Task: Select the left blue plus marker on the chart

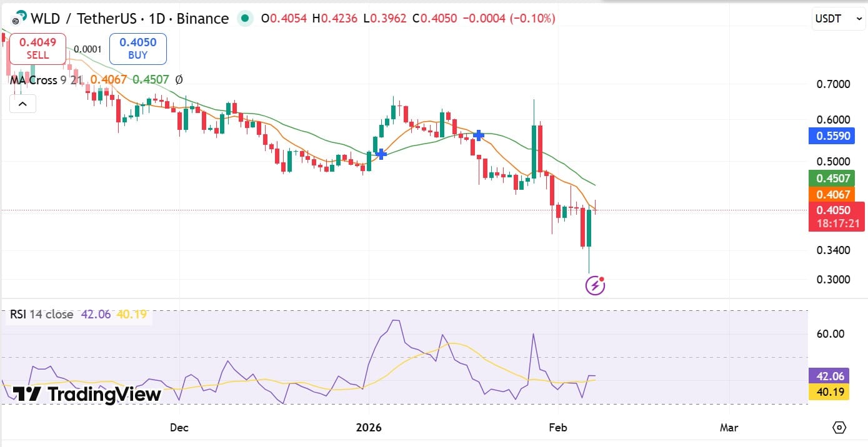Action: (381, 154)
